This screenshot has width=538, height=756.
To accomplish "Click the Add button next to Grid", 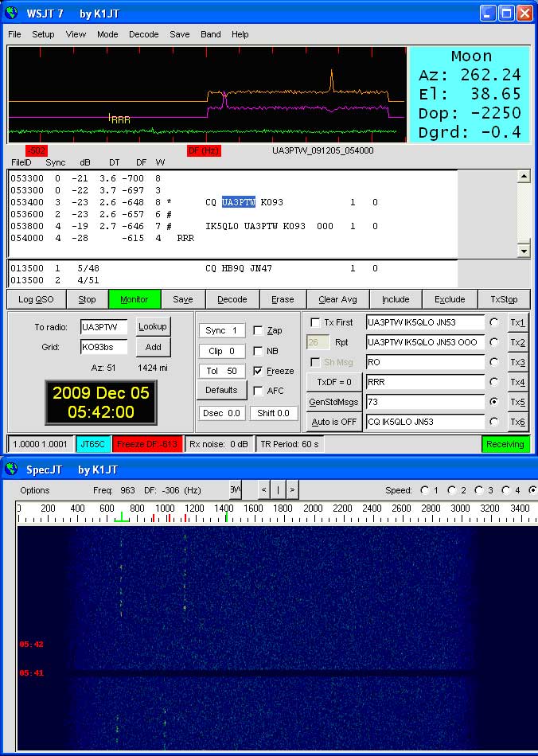I will pos(153,347).
